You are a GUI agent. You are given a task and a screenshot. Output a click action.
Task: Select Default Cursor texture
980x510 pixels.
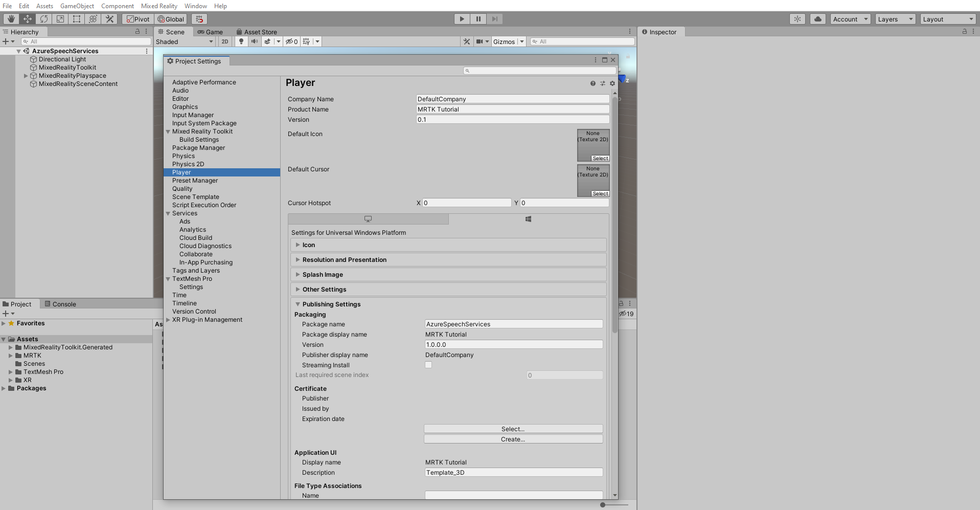[x=601, y=194]
